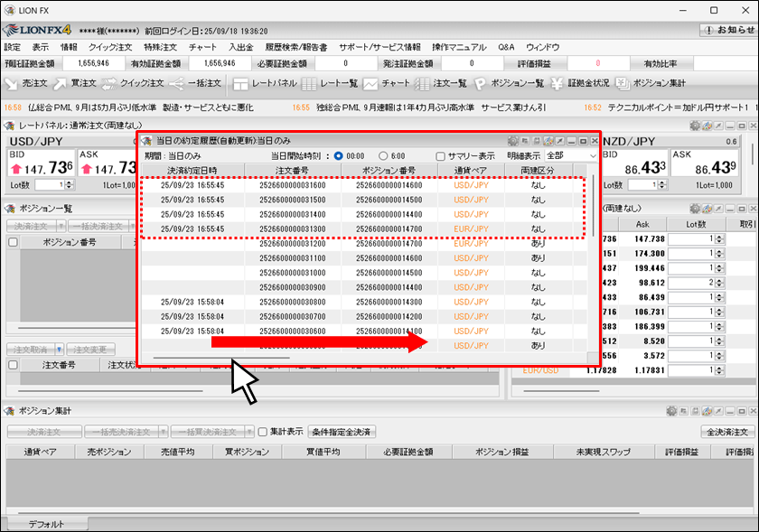
Task: Open 証拠金状況 margin status toolbar icon
Action: (x=580, y=83)
